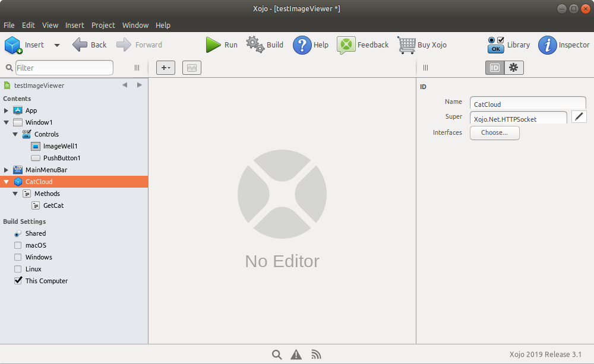Build the project with gears icon

255,45
